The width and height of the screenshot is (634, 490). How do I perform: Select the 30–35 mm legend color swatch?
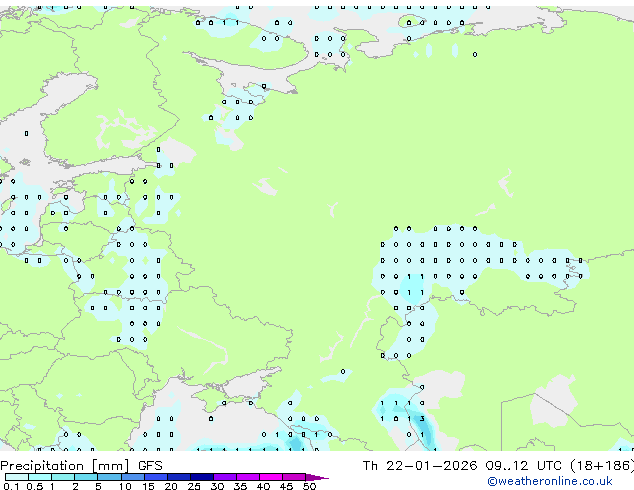coord(225,477)
